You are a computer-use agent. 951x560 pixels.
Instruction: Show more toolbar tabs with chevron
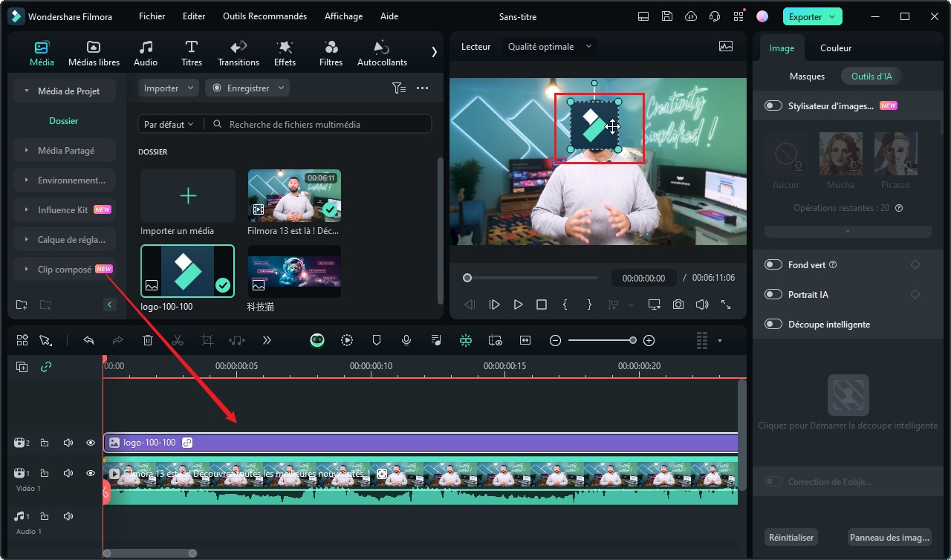point(435,52)
